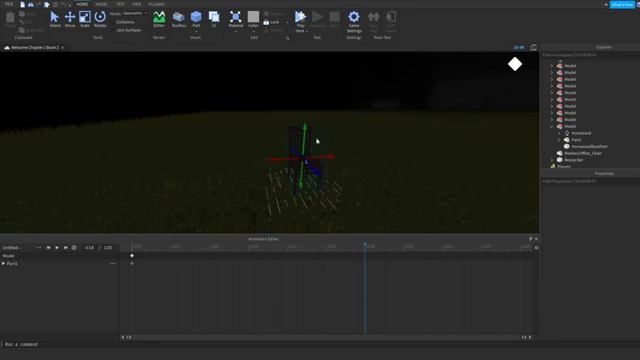Play the animation in editor

(57, 247)
